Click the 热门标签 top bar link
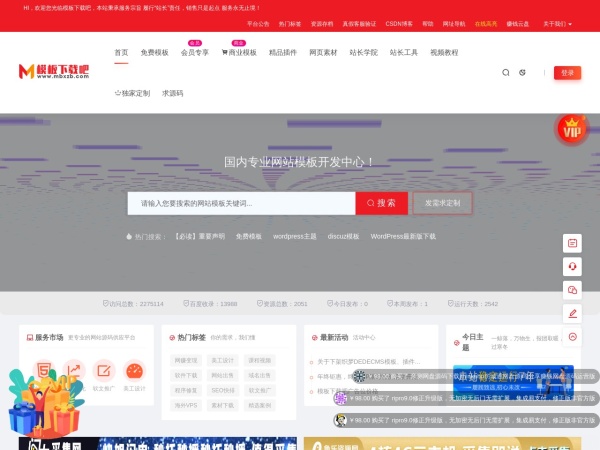This screenshot has width=600, height=450. click(290, 24)
